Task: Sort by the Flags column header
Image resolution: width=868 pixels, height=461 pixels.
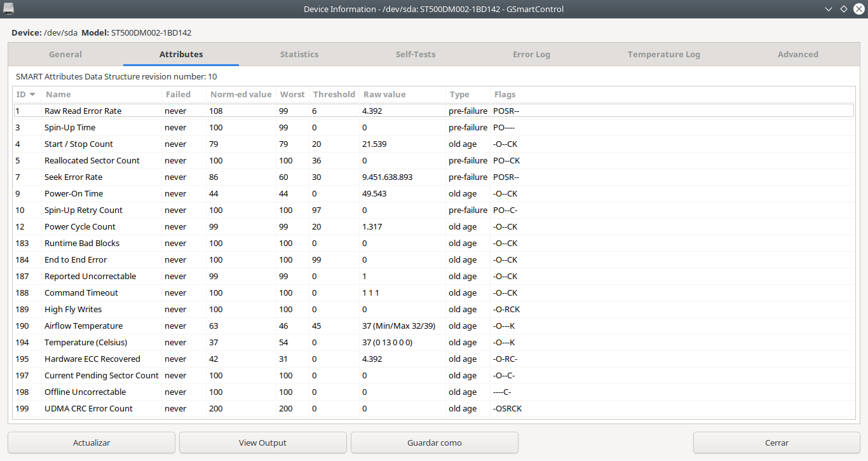Action: click(x=672, y=94)
